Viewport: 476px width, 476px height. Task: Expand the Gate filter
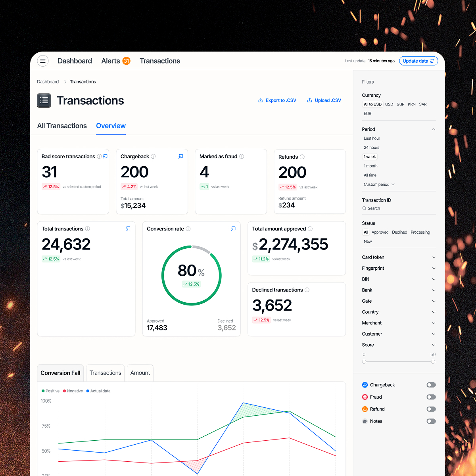pyautogui.click(x=399, y=301)
